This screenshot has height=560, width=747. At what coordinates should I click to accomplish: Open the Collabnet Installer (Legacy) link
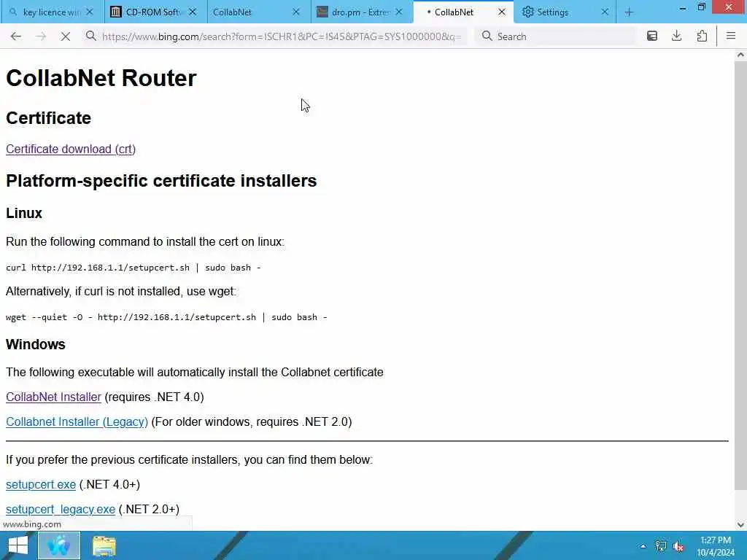coord(77,421)
